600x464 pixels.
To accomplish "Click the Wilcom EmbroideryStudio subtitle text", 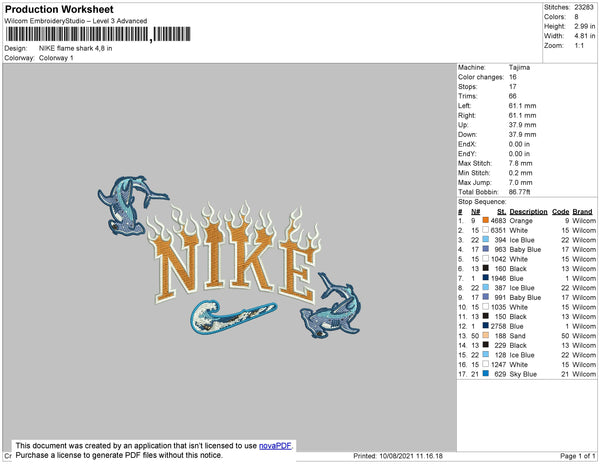I will pyautogui.click(x=76, y=21).
